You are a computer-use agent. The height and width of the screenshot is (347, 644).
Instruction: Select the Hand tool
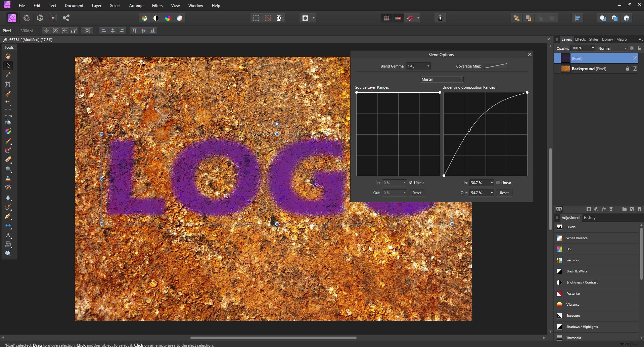coord(8,56)
